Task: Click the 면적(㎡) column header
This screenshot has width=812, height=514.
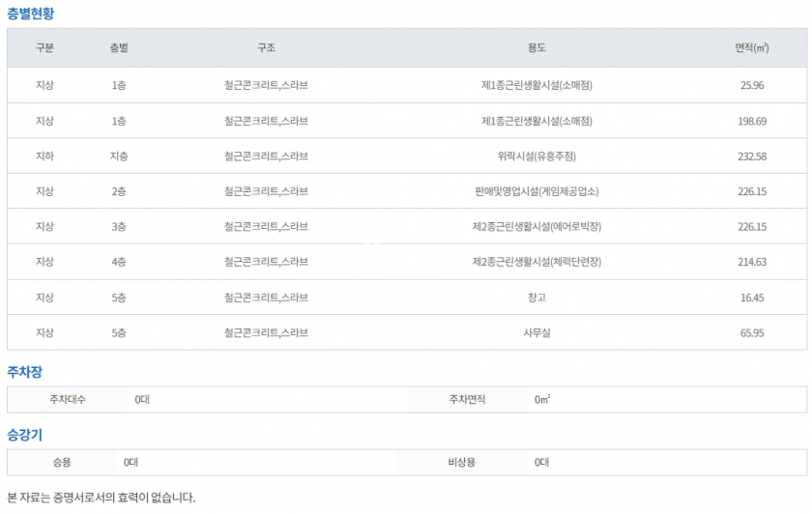Action: click(x=751, y=48)
